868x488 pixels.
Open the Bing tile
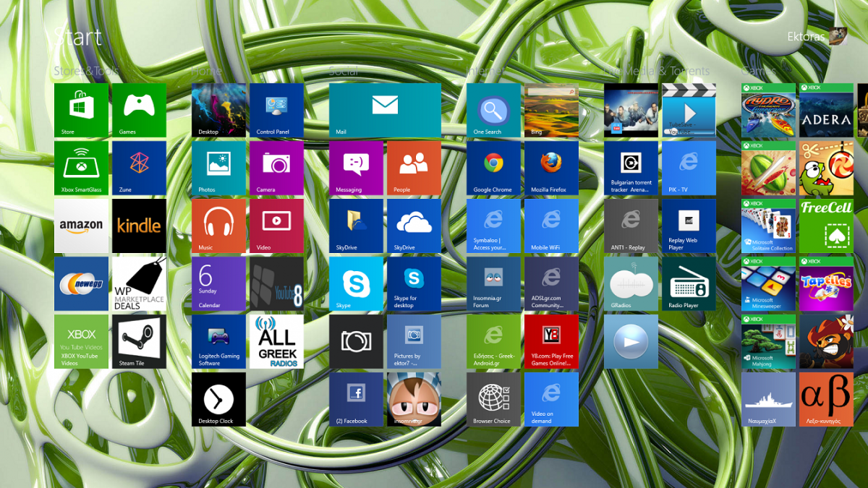click(551, 110)
